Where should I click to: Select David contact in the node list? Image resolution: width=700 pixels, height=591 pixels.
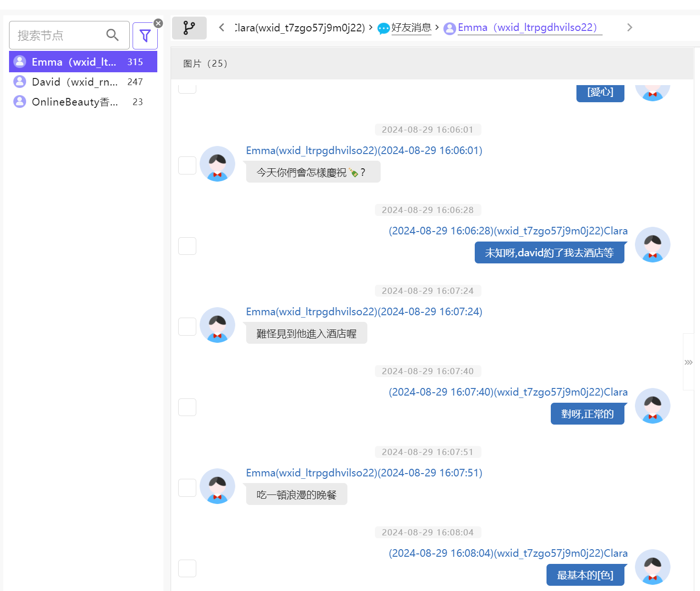point(75,82)
